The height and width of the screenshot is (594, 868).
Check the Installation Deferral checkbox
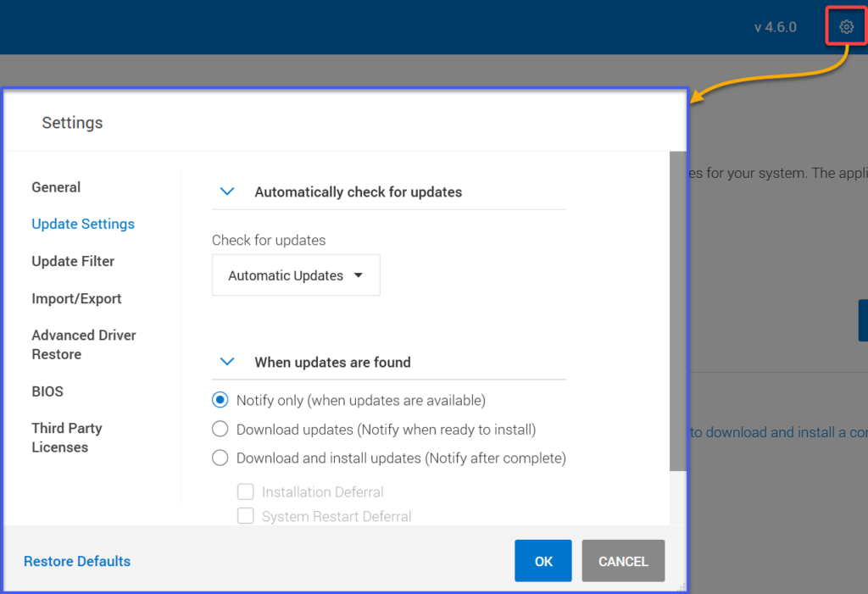tap(246, 491)
